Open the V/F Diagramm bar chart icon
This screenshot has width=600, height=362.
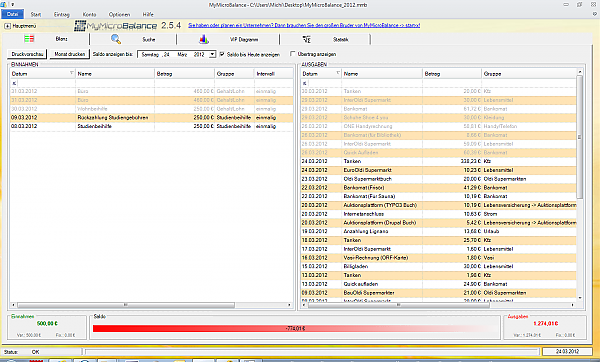[x=204, y=39]
